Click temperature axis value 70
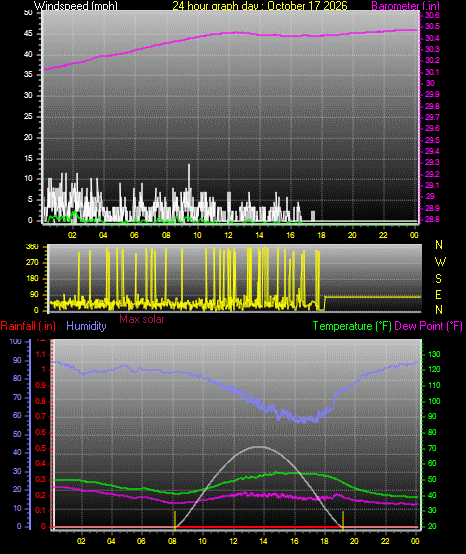Screen dimensions: 466x554 [x=432, y=448]
